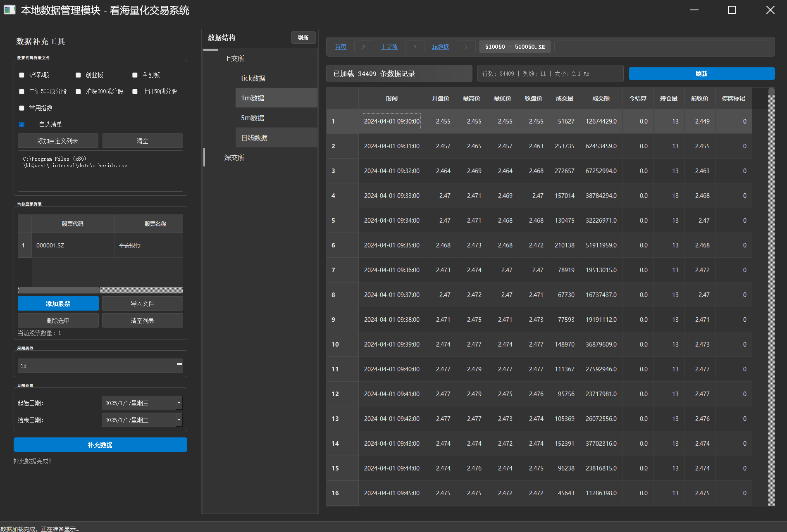The height and width of the screenshot is (532, 787).
Task: Click the stock list horizontal scrollbar
Action: click(x=100, y=290)
